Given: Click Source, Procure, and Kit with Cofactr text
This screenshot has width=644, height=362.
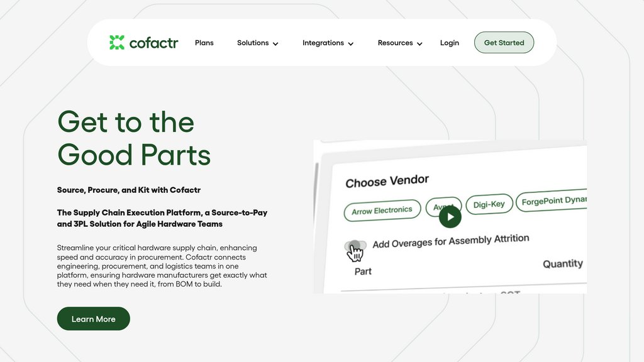Looking at the screenshot, I should pyautogui.click(x=128, y=190).
